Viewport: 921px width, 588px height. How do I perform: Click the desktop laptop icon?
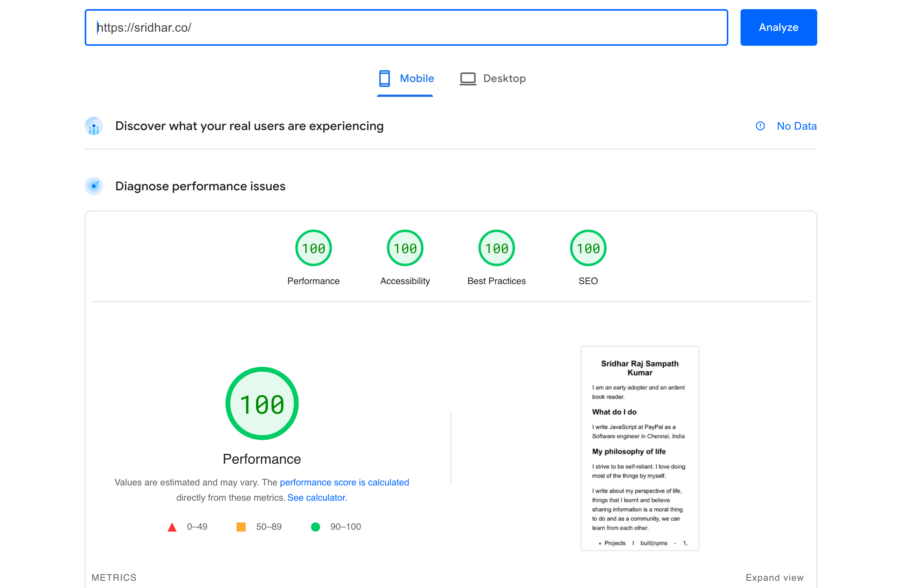coord(468,79)
